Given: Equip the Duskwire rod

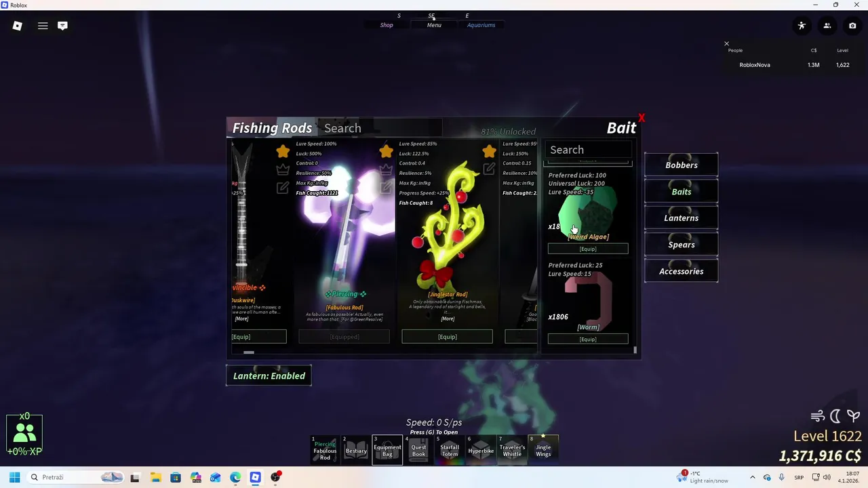Looking at the screenshot, I should point(258,337).
